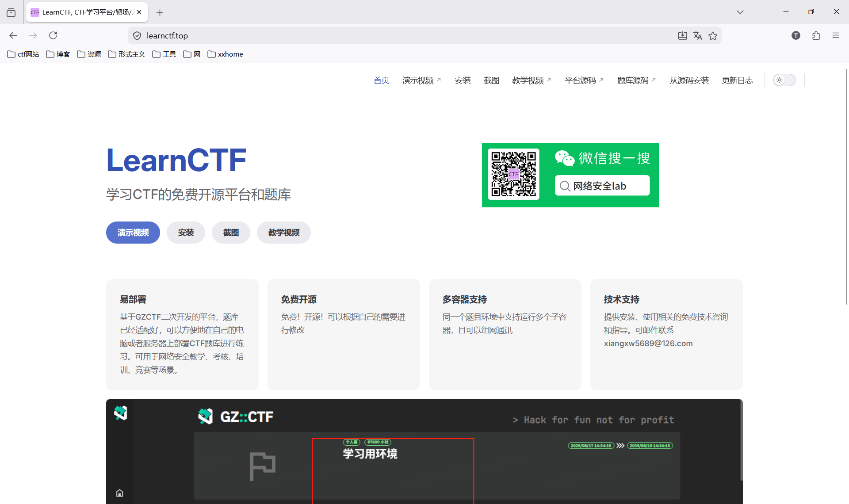The height and width of the screenshot is (504, 849).
Task: Click the page vertical scrollbar
Action: tap(846, 186)
